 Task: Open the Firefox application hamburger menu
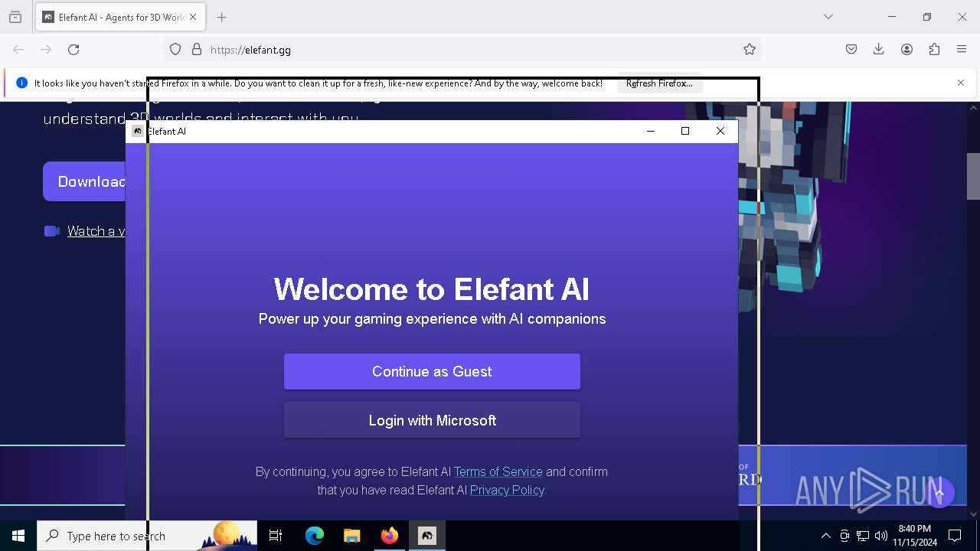pyautogui.click(x=962, y=50)
